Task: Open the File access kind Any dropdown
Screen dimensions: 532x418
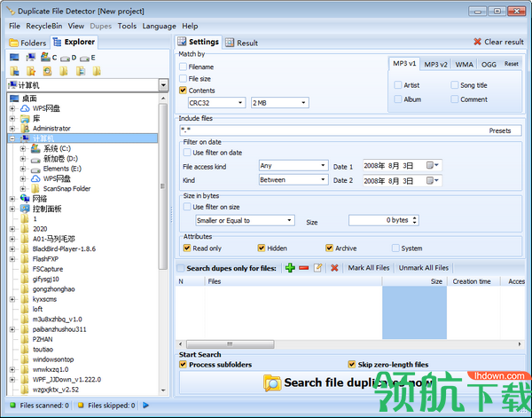Action: (x=293, y=166)
